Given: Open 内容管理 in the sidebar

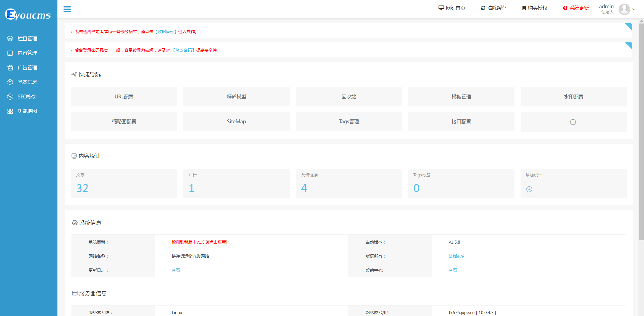Looking at the screenshot, I should point(27,53).
